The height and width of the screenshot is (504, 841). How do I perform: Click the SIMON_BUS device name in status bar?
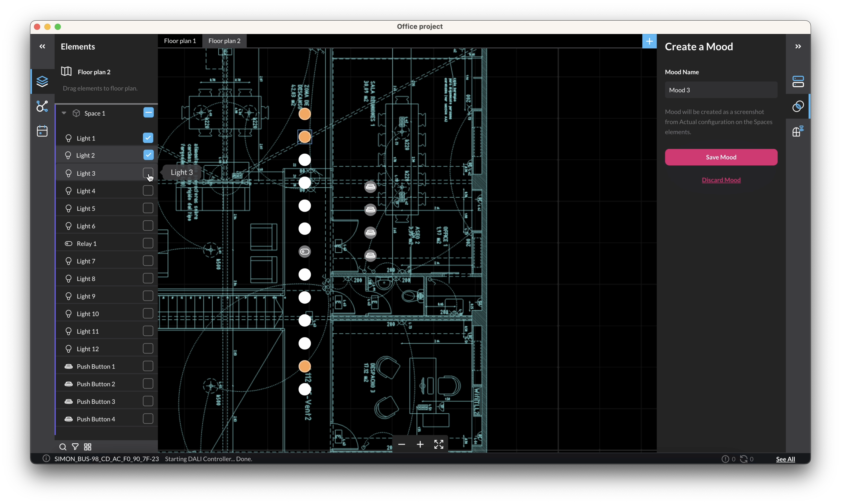(x=106, y=459)
